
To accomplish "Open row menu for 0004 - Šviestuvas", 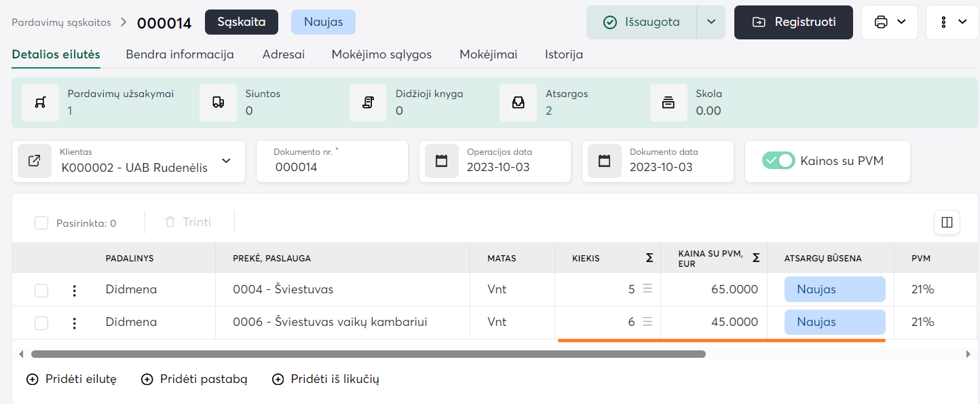I will click(75, 290).
